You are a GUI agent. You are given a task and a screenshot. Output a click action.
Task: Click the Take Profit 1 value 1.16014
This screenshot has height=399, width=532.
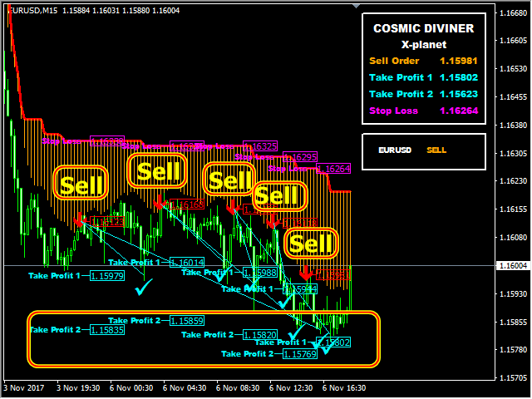[187, 263]
